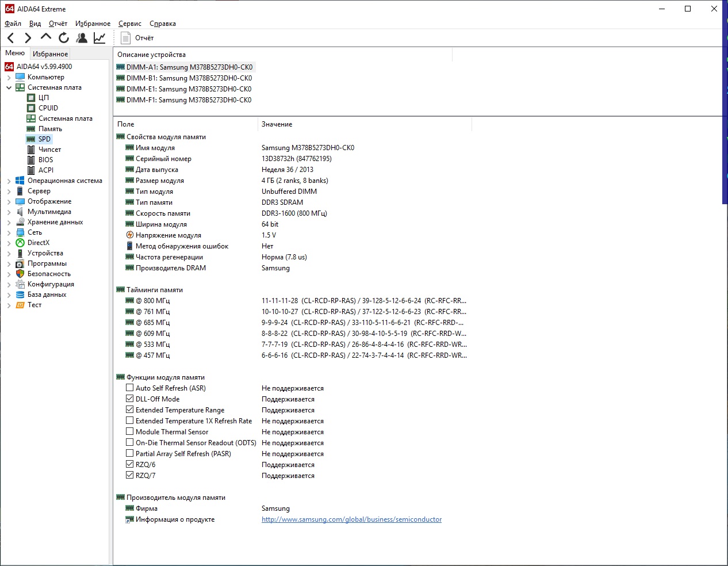Image resolution: width=728 pixels, height=566 pixels.
Task: Open the Чипсет item
Action: pyautogui.click(x=44, y=150)
